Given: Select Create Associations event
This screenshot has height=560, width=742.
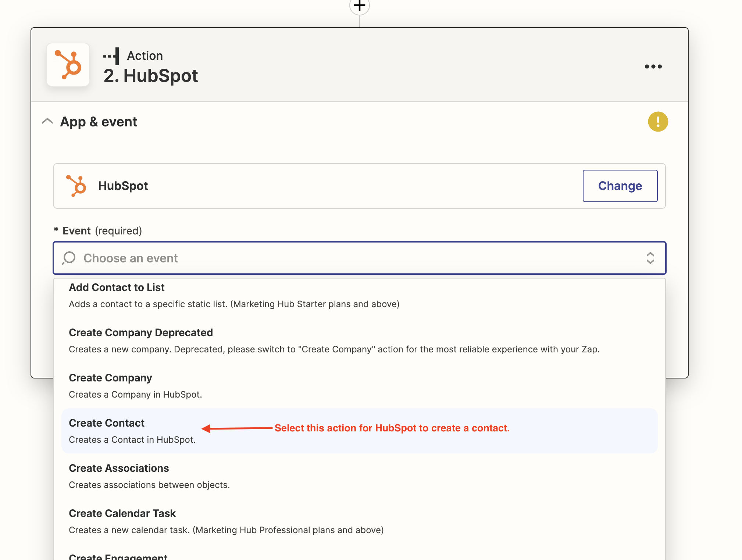Looking at the screenshot, I should (359, 476).
